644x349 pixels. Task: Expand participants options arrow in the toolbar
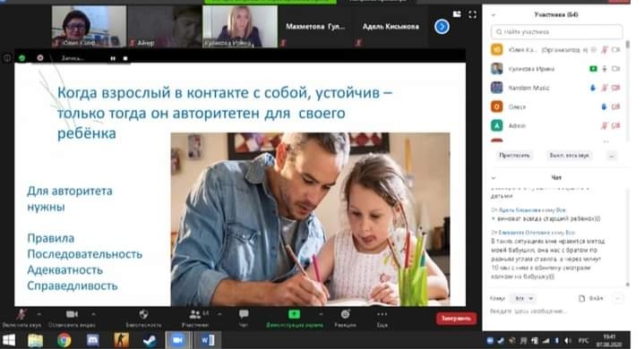tap(219, 315)
